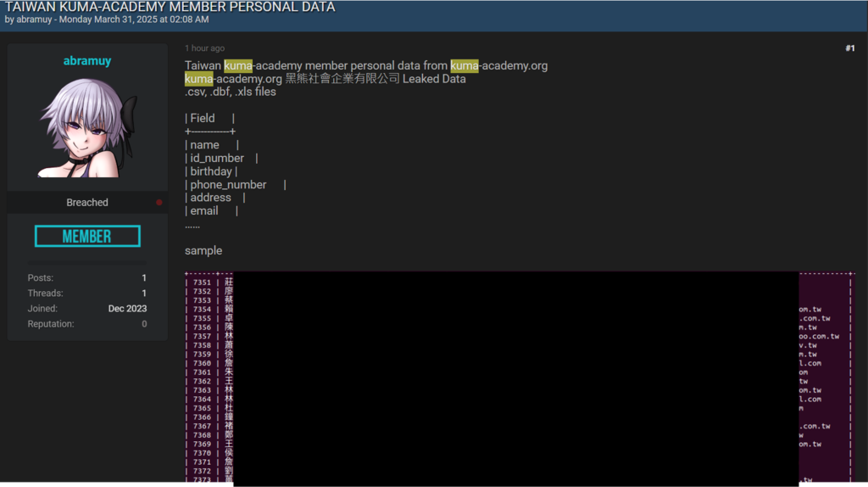Click first highlighted 'kuma' word in post
The image size is (868, 487).
(x=238, y=66)
